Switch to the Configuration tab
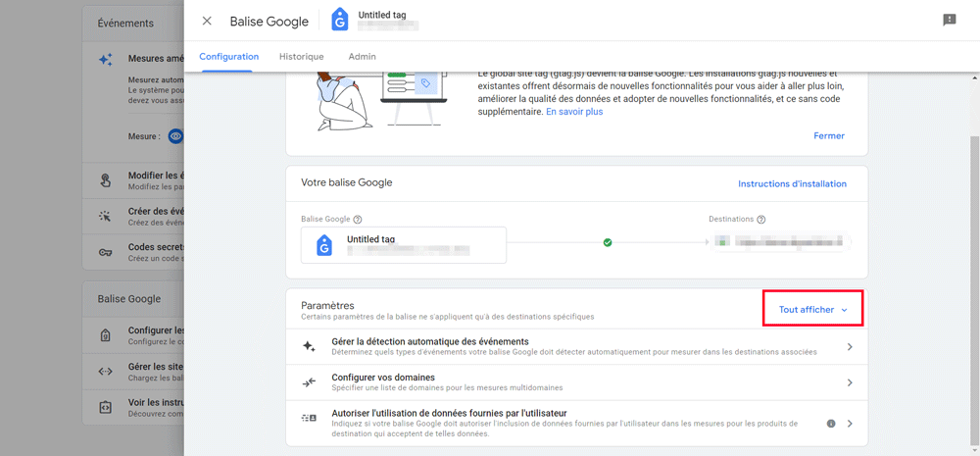The width and height of the screenshot is (980, 456). point(228,56)
